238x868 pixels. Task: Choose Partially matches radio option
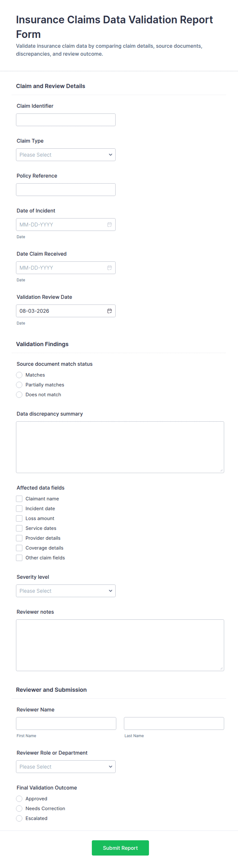point(19,384)
